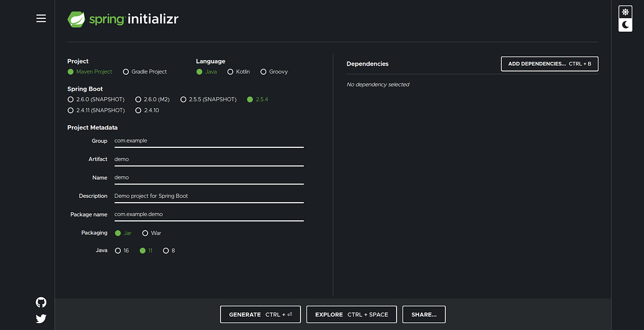
Task: Select Gradle Project as the project type
Action: click(x=126, y=71)
